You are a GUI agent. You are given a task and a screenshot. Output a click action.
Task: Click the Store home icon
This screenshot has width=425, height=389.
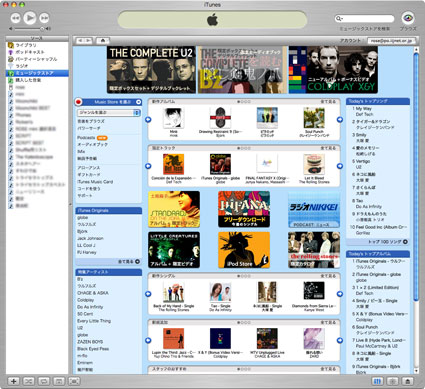click(x=103, y=41)
